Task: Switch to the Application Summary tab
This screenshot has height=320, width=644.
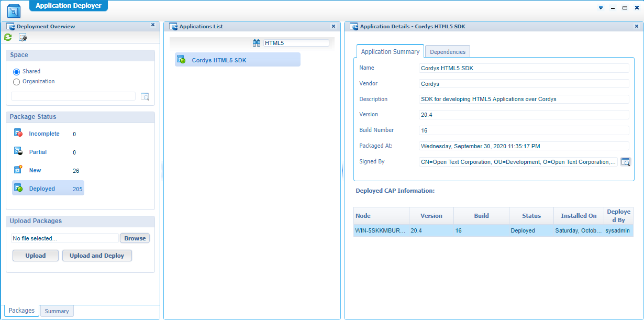Action: (x=390, y=51)
